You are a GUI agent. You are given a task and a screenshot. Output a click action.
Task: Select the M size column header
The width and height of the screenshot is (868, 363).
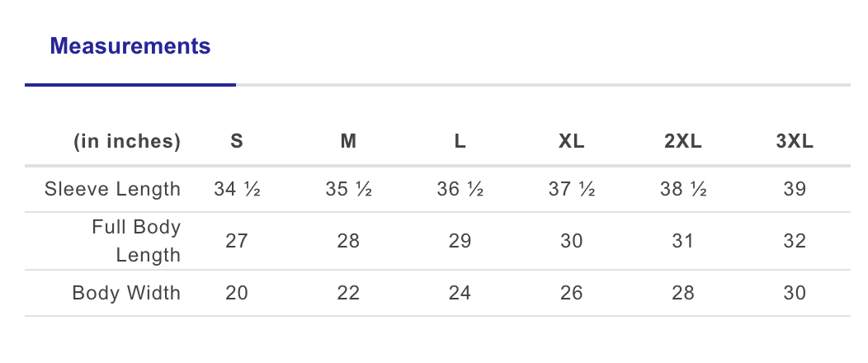pyautogui.click(x=348, y=142)
